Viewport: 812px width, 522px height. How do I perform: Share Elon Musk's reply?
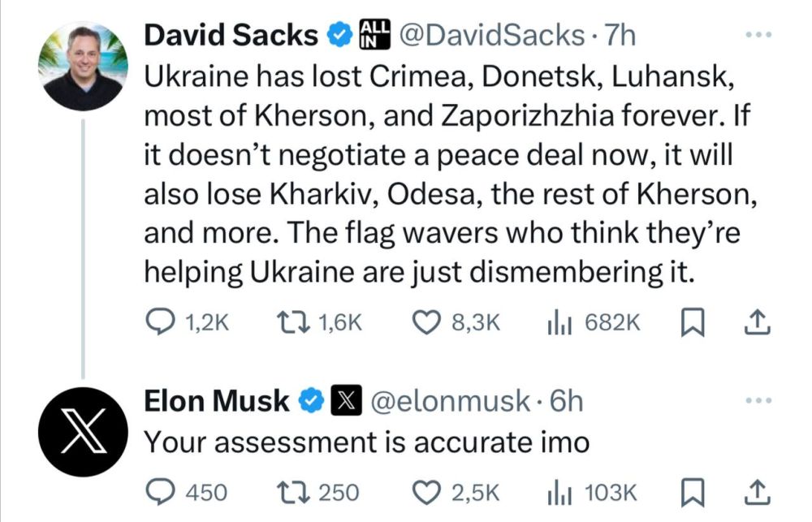click(758, 491)
